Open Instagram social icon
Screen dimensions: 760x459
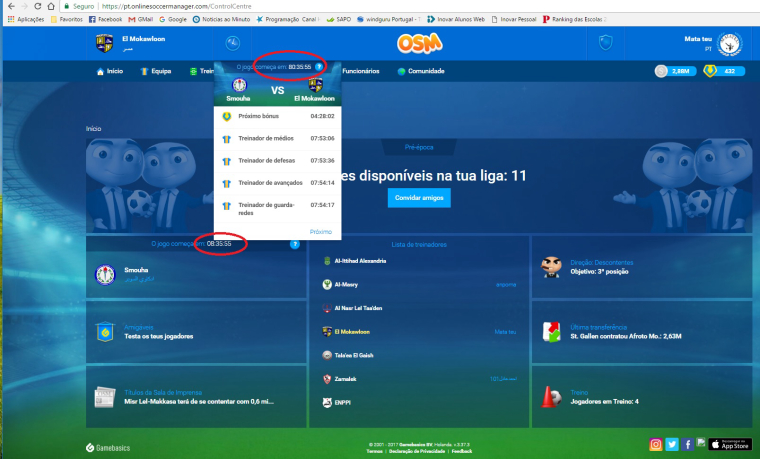click(656, 444)
